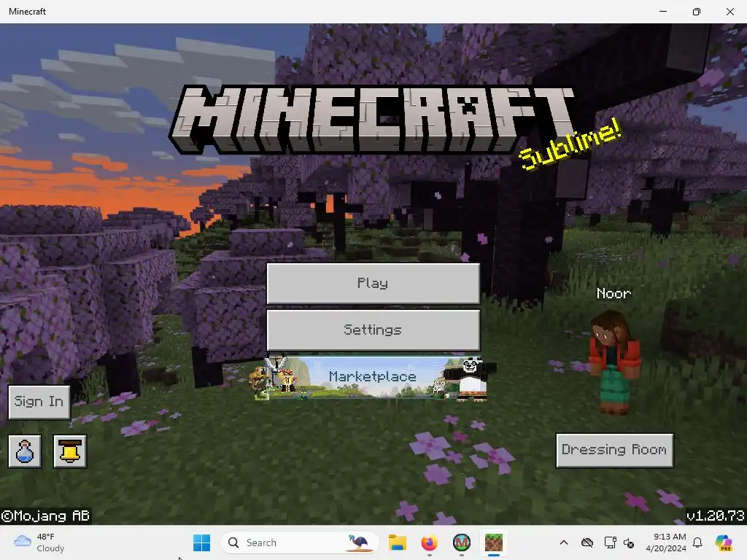Click the Noor player name label
The height and width of the screenshot is (560, 747).
(x=614, y=293)
